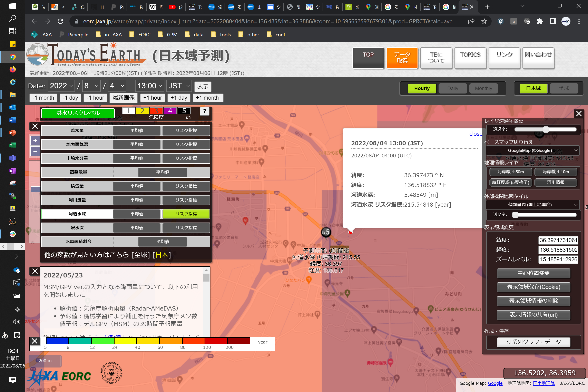
Task: Click the Lv5 map marker
Action: tap(326, 232)
